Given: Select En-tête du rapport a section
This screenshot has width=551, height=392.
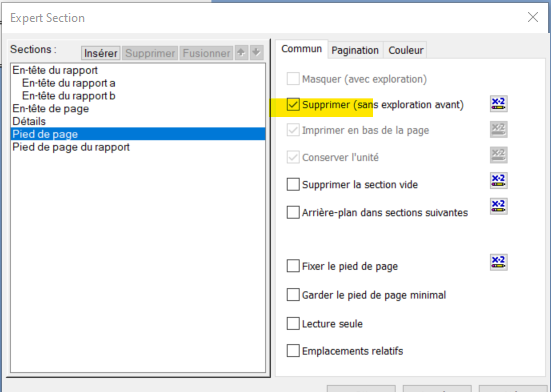Looking at the screenshot, I should pos(69,83).
